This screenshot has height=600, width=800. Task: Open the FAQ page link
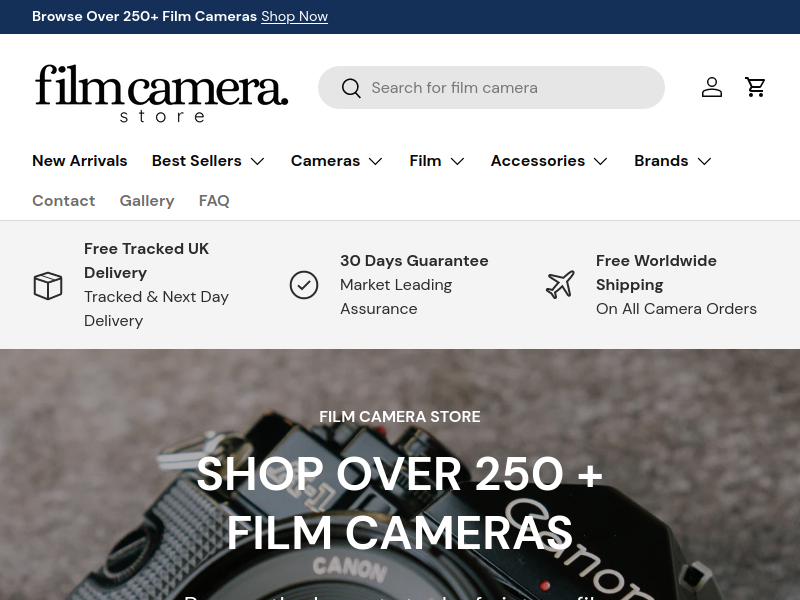pyautogui.click(x=214, y=201)
